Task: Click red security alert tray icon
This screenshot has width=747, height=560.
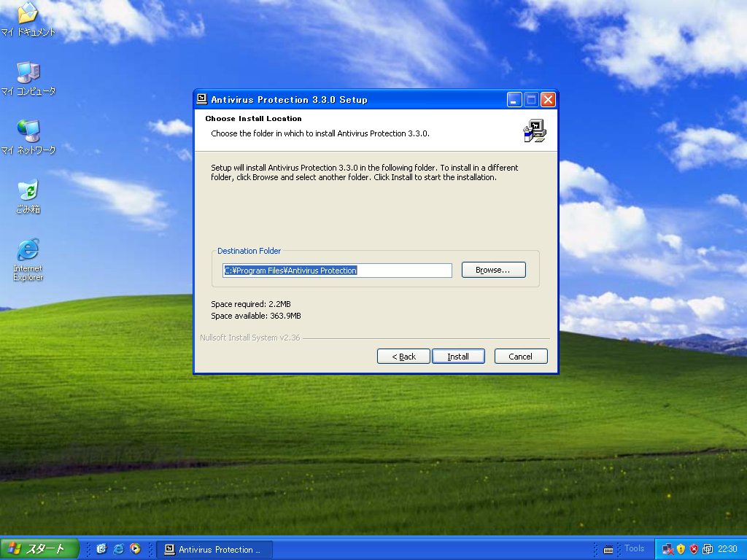Action: pyautogui.click(x=694, y=550)
